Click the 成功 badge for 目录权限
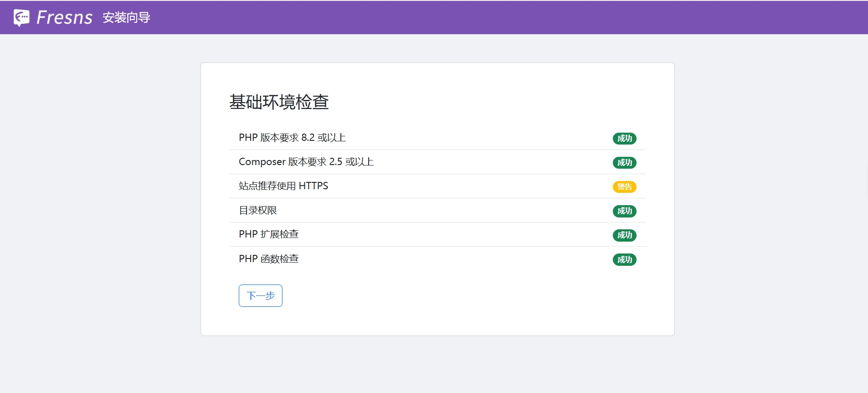This screenshot has width=868, height=393. [624, 211]
